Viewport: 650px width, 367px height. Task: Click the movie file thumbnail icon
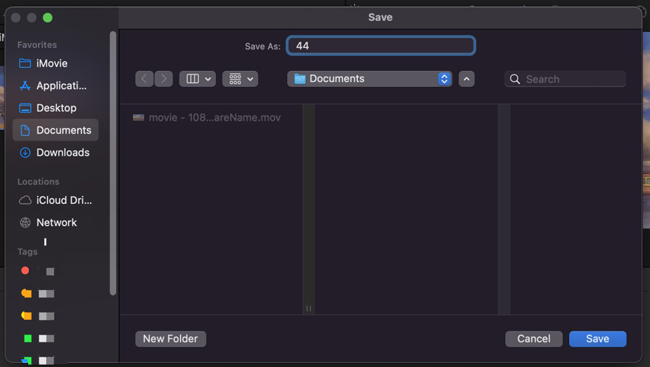coord(138,118)
